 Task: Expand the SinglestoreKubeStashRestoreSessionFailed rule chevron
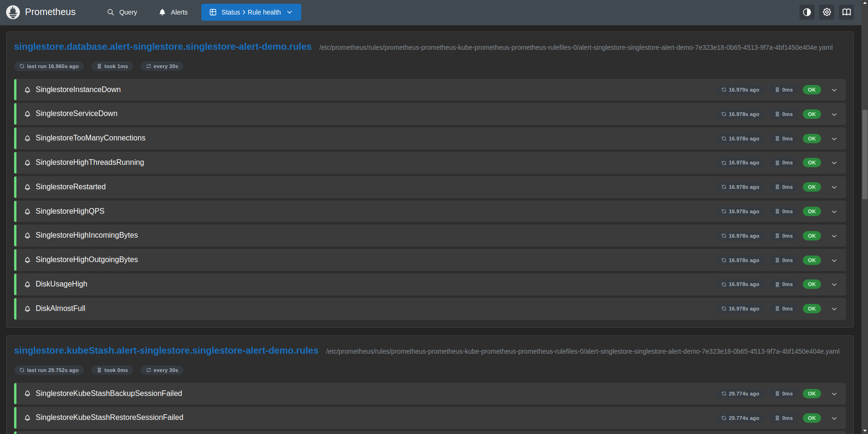(834, 418)
